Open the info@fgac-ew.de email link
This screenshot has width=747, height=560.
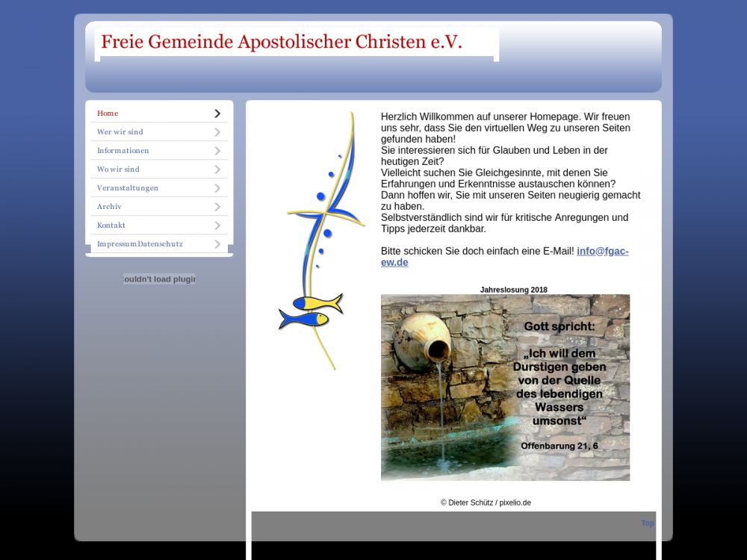click(601, 252)
